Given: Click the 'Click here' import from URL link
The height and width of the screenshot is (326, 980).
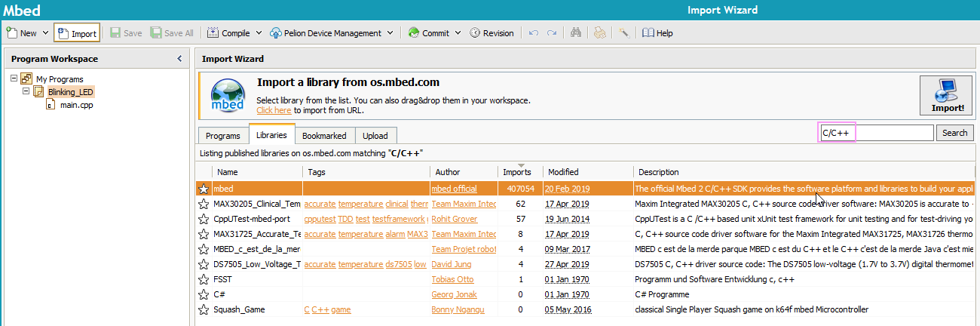Looking at the screenshot, I should [274, 110].
